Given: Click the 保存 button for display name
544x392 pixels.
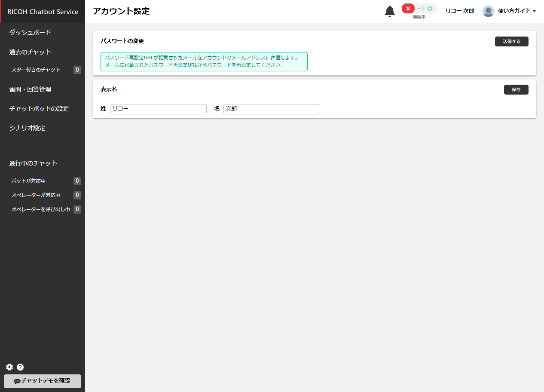Looking at the screenshot, I should 516,89.
